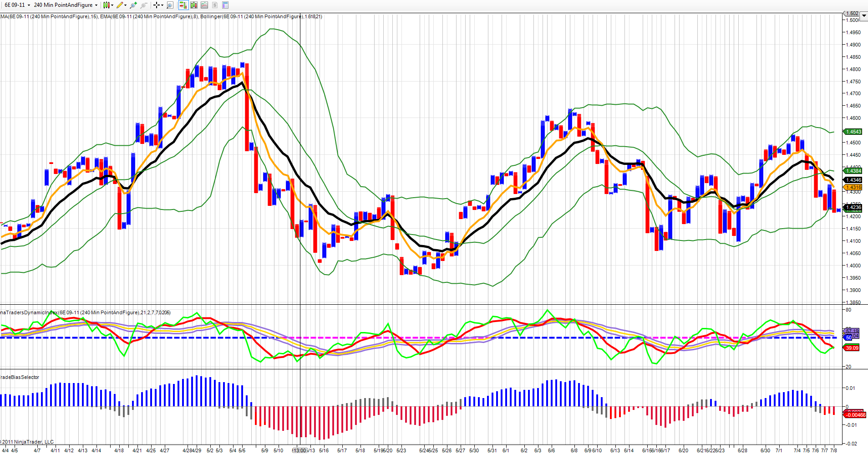The image size is (868, 455).
Task: Click the green 1.4384 price marker
Action: [853, 171]
